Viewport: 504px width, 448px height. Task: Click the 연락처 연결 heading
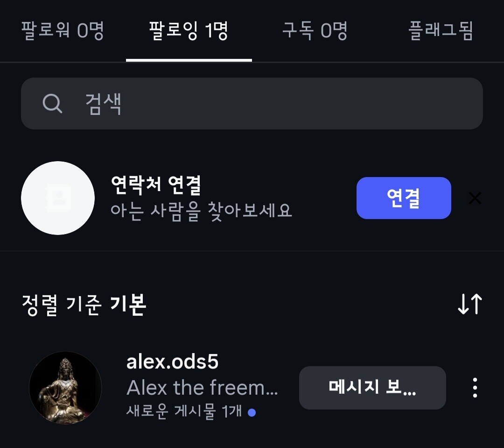pos(156,185)
